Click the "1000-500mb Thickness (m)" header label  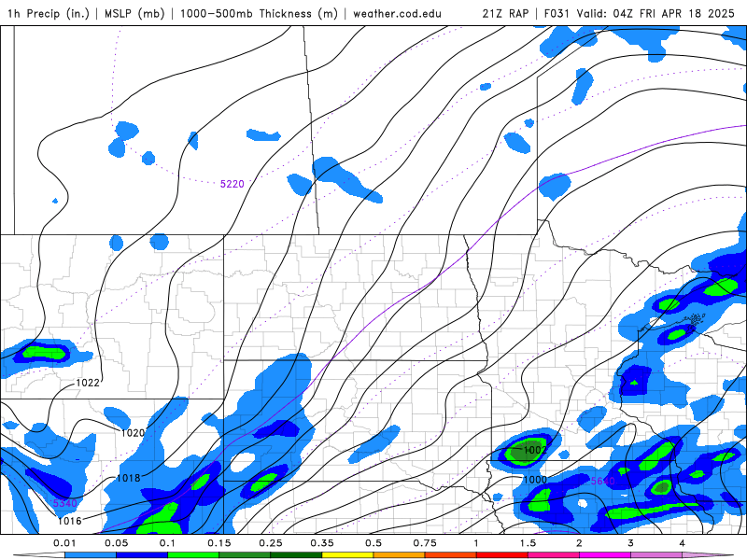[259, 13]
